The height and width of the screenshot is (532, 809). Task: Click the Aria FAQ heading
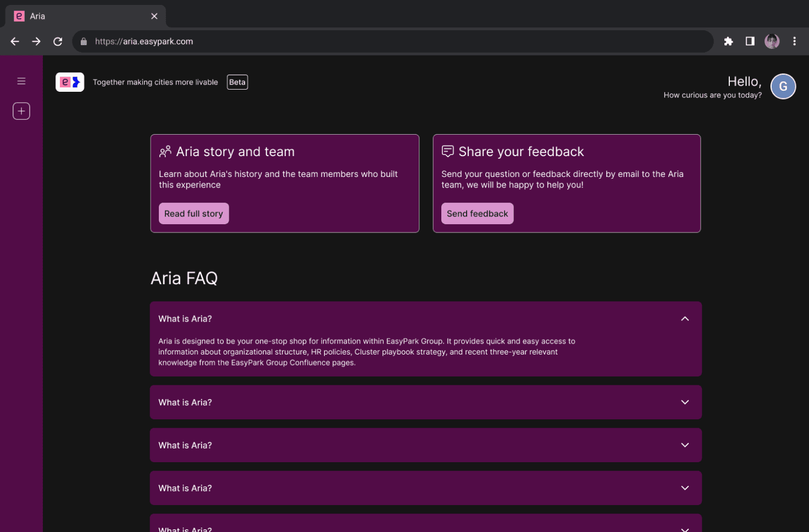coord(184,278)
